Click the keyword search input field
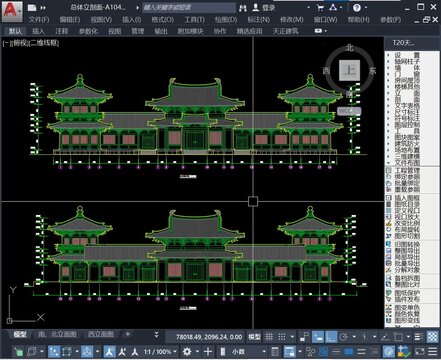This screenshot has height=360, width=441. 189,7
